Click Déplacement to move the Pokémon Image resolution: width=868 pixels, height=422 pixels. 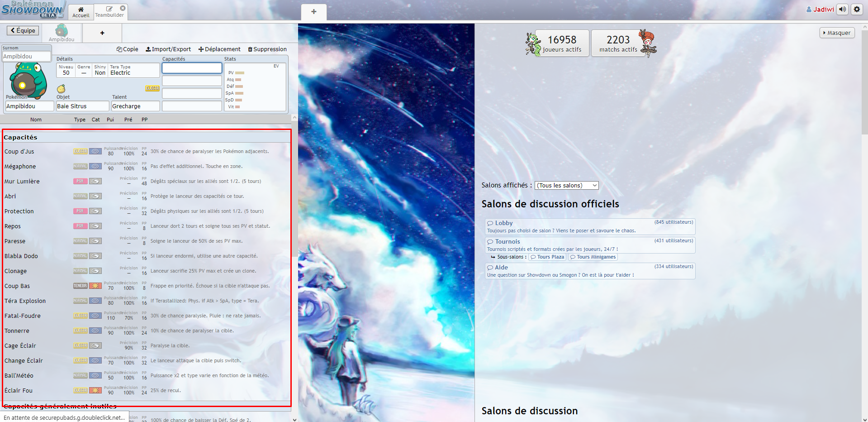[219, 49]
